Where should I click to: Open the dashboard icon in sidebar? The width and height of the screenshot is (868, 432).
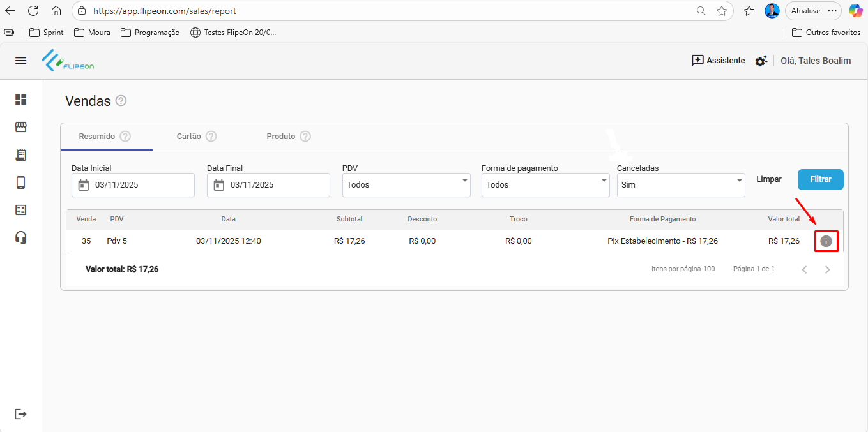[21, 100]
